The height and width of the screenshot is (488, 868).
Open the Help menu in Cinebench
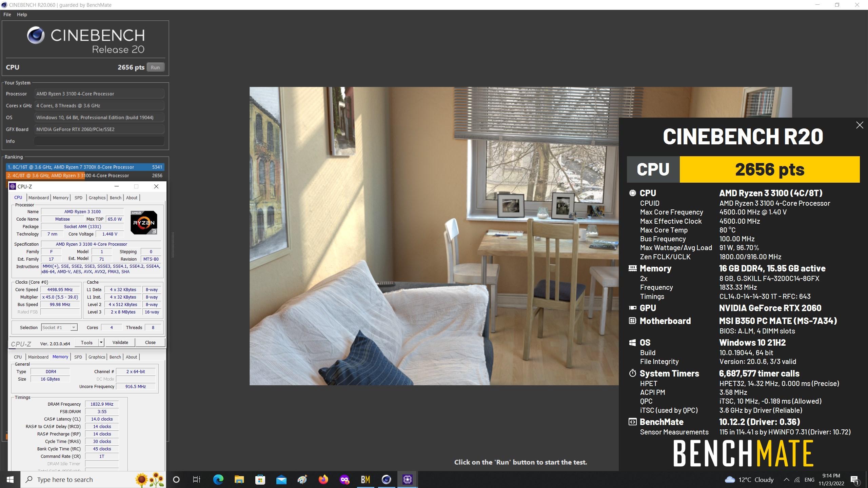tap(22, 15)
